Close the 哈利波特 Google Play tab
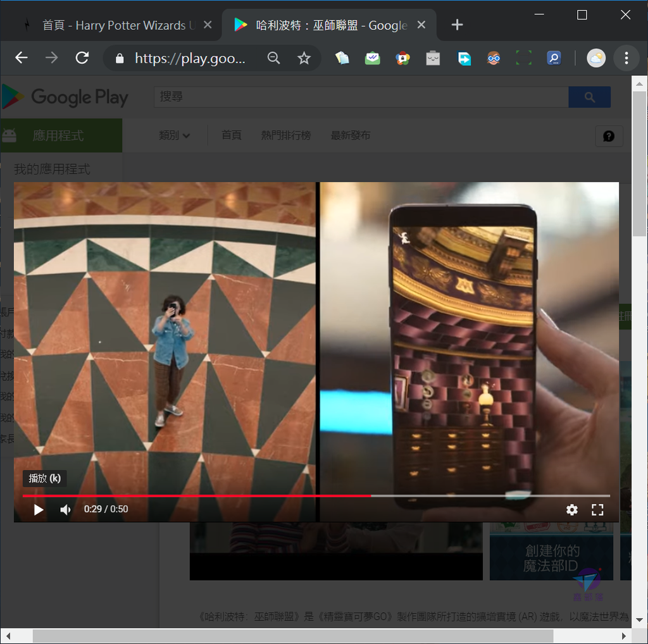The width and height of the screenshot is (648, 644). tap(421, 25)
